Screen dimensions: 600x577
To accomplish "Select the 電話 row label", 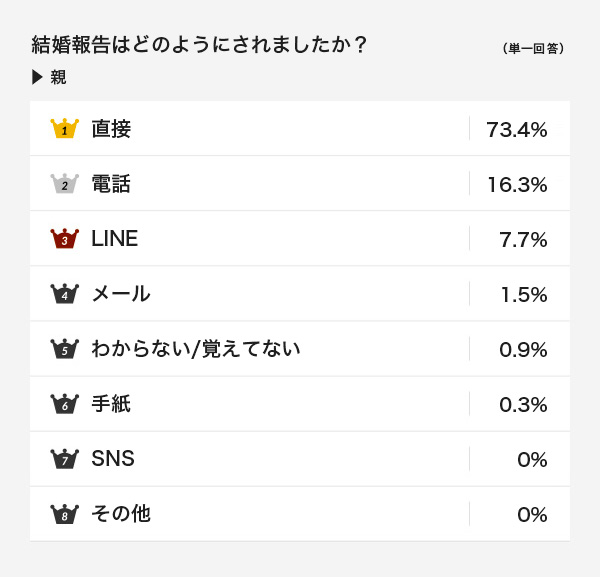I will pos(111,184).
